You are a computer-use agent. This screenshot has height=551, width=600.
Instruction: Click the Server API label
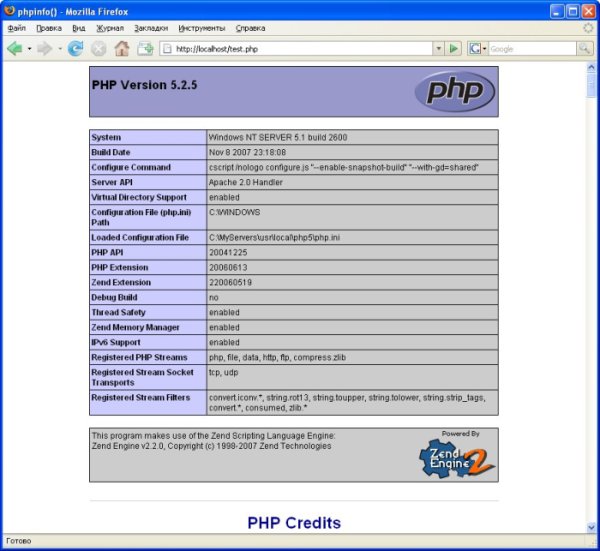coord(112,182)
